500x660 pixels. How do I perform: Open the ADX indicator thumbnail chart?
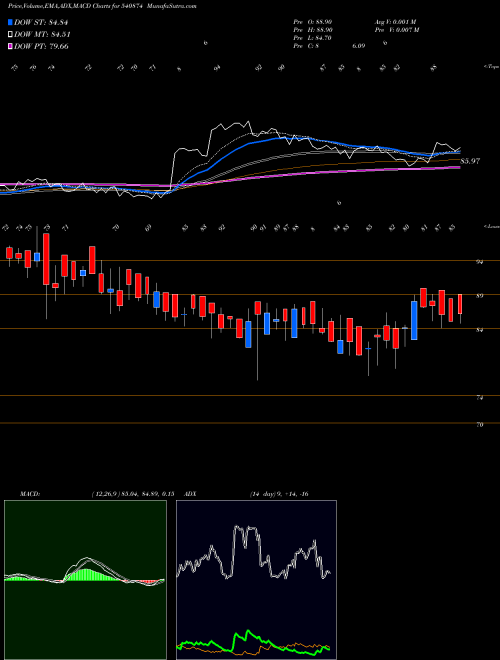[256, 580]
